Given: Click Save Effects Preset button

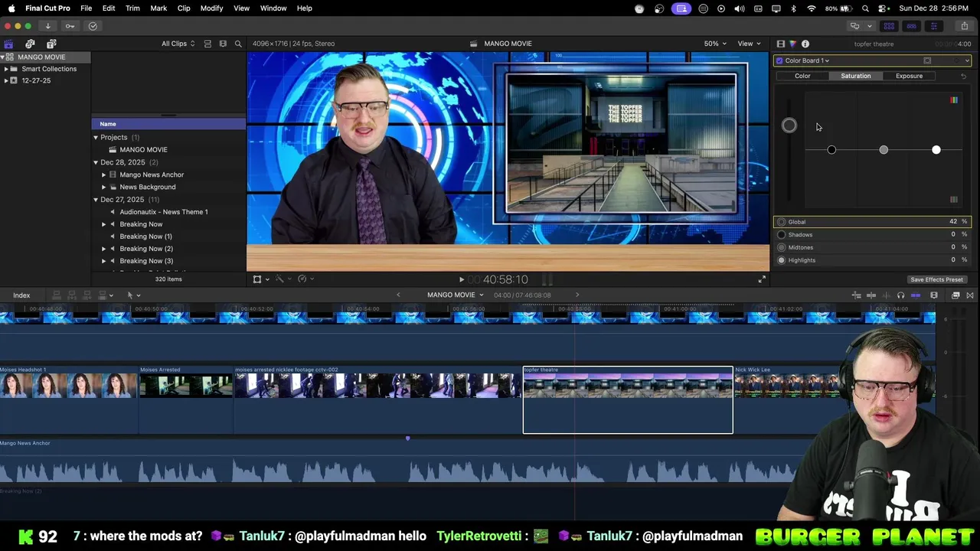Looking at the screenshot, I should point(936,279).
